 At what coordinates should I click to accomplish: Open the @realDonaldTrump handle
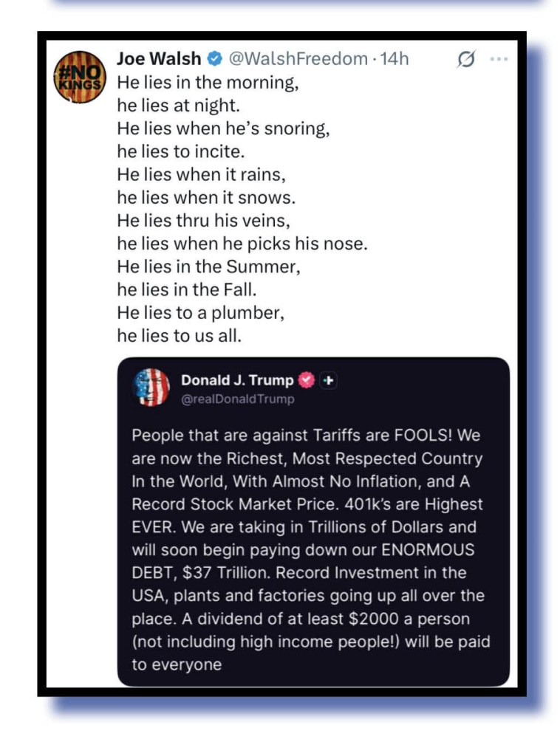(237, 399)
